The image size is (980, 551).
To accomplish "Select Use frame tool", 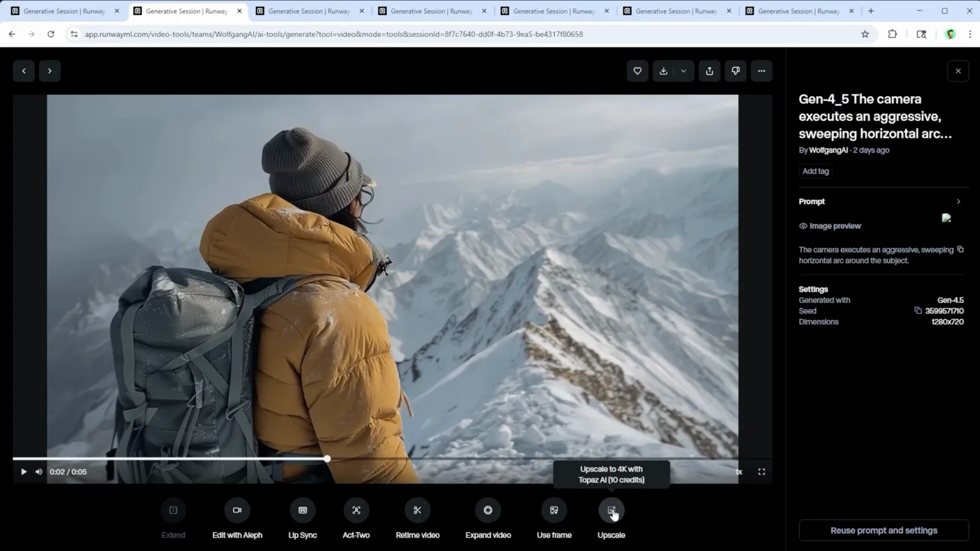I will 554,519.
